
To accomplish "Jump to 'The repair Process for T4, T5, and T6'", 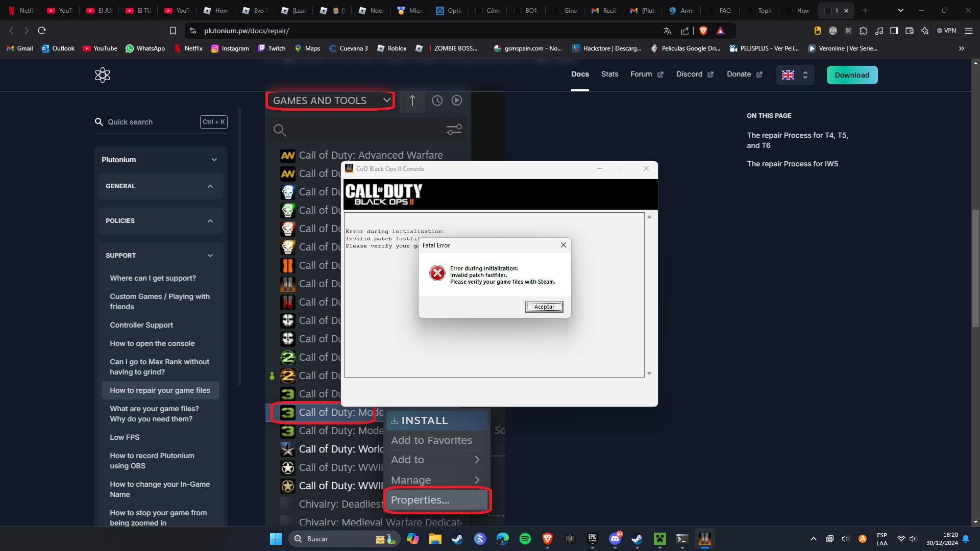I will (797, 140).
